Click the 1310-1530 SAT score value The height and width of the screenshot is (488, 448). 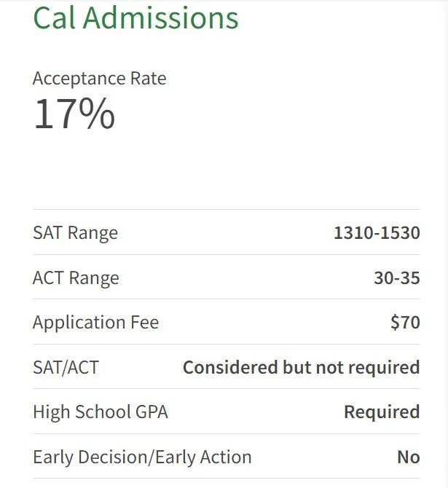(x=377, y=232)
